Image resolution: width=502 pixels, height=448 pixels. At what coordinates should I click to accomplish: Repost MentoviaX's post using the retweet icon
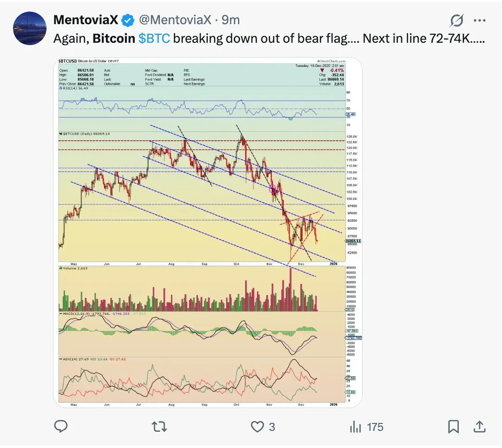coord(159,426)
